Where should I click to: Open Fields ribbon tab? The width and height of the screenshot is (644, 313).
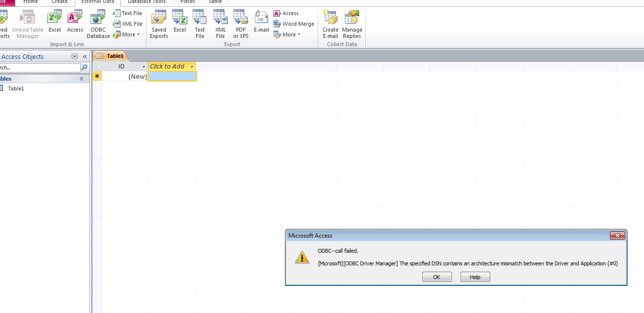[x=188, y=2]
